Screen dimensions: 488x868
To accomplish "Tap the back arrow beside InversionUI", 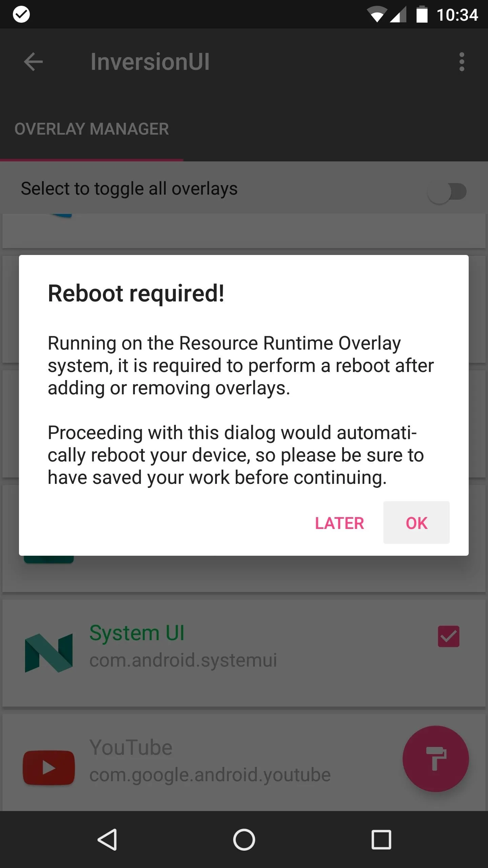I will (34, 62).
